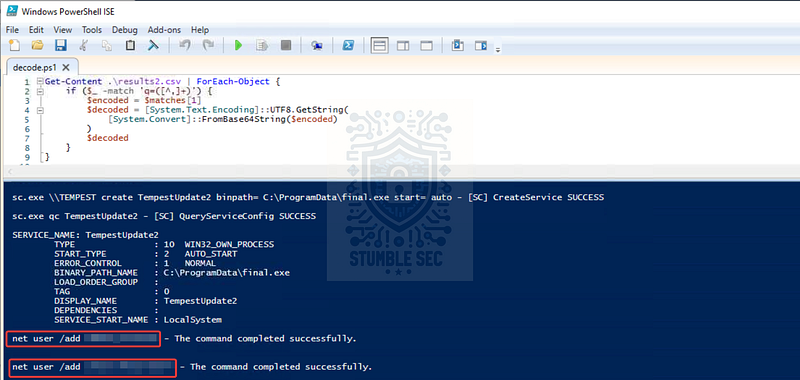The width and height of the screenshot is (800, 380).
Task: Open the Add-ons menu
Action: (164, 30)
